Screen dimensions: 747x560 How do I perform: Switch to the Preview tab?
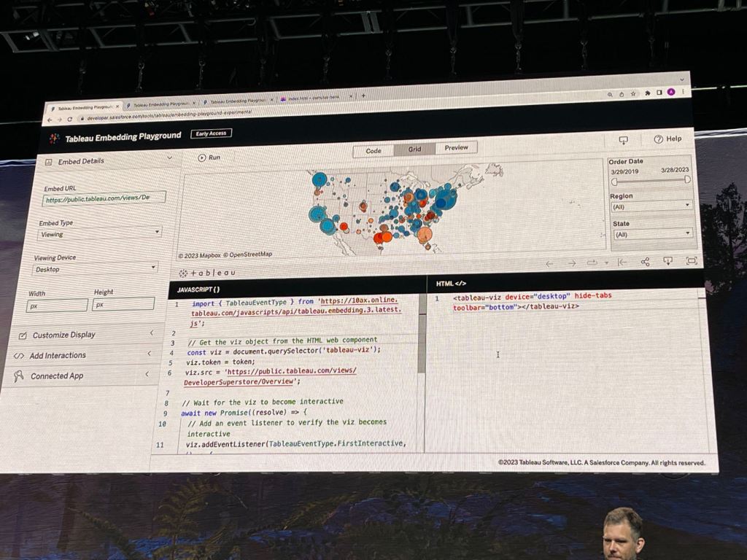[x=456, y=147]
